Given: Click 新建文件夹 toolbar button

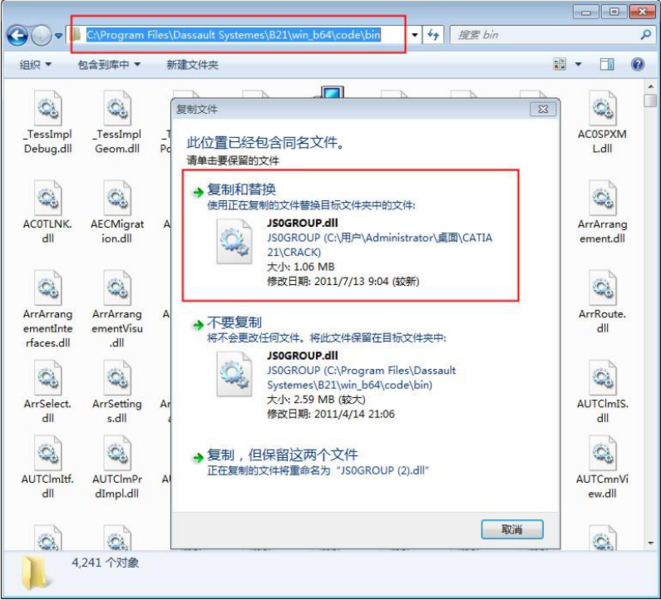Looking at the screenshot, I should [192, 65].
